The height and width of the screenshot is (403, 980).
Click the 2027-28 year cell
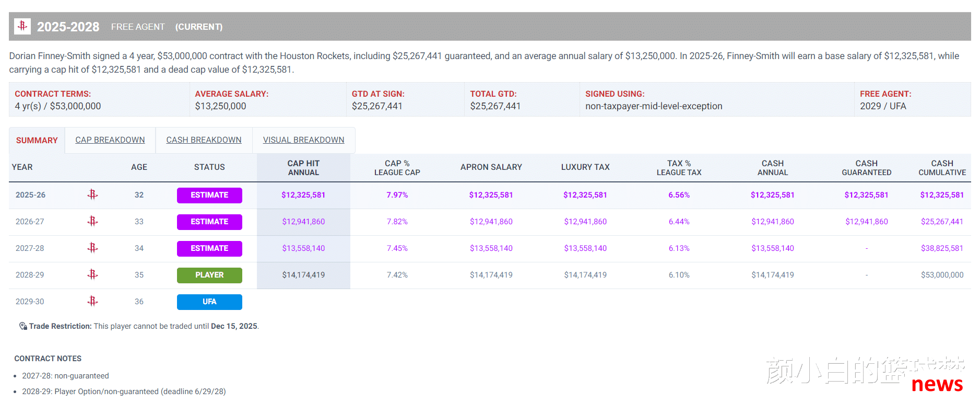pyautogui.click(x=30, y=248)
